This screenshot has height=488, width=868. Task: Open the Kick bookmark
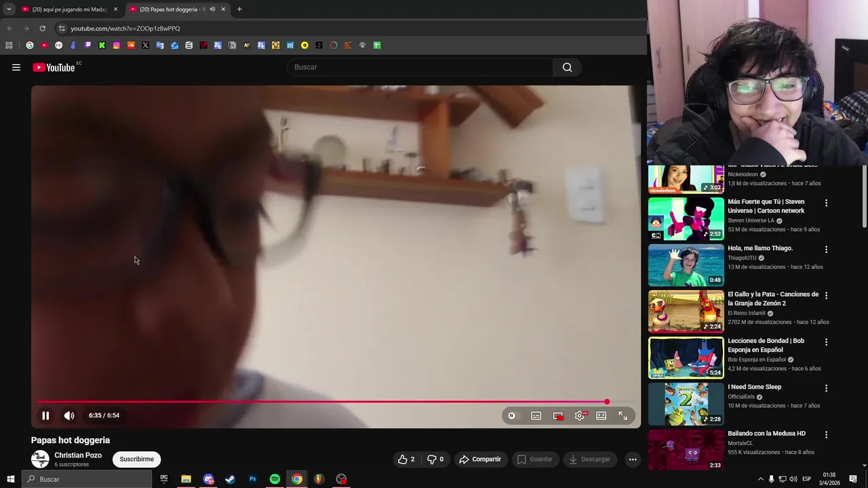[102, 45]
